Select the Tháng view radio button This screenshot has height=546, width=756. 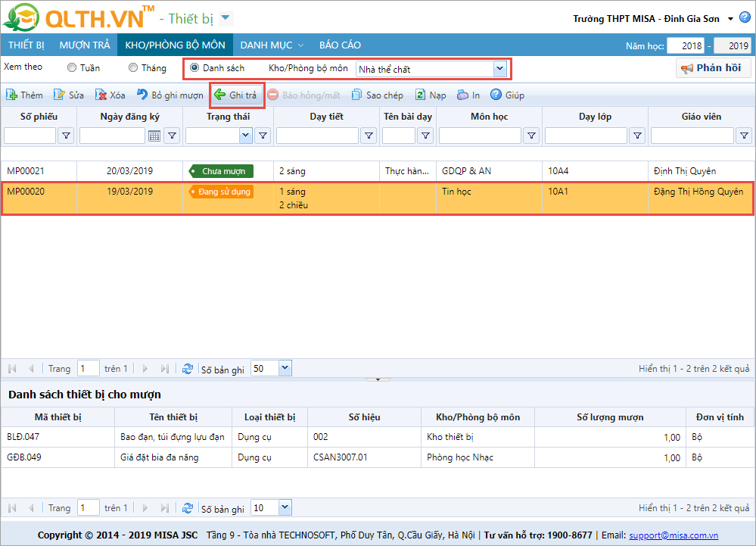[133, 67]
